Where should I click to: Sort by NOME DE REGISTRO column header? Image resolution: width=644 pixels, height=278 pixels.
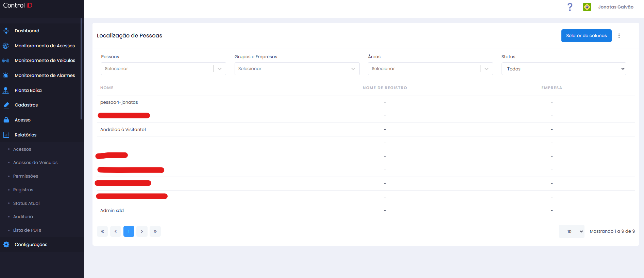[385, 88]
